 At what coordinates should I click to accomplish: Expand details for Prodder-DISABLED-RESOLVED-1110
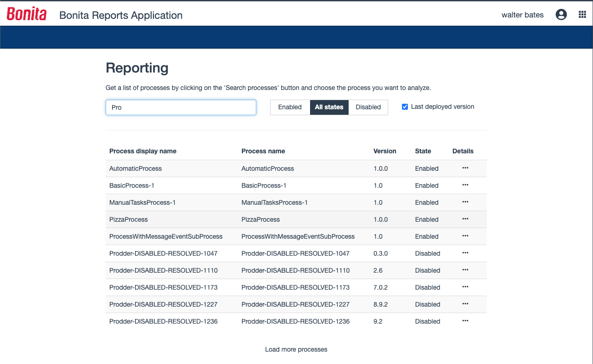coord(465,270)
